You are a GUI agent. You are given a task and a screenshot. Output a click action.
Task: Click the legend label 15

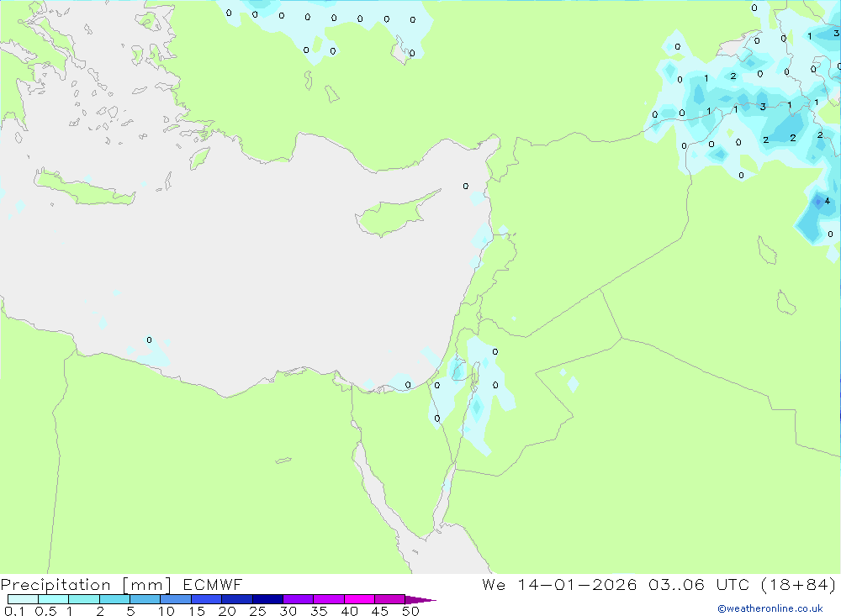click(x=197, y=611)
